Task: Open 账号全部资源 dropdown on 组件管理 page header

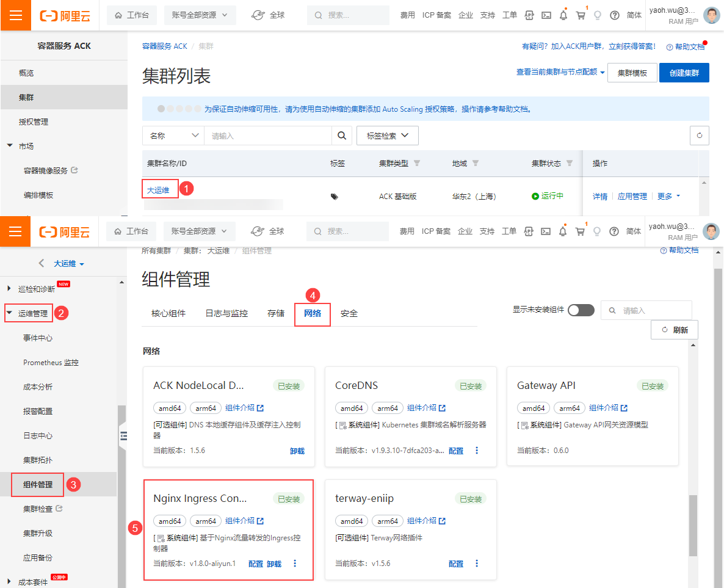Action: 199,231
